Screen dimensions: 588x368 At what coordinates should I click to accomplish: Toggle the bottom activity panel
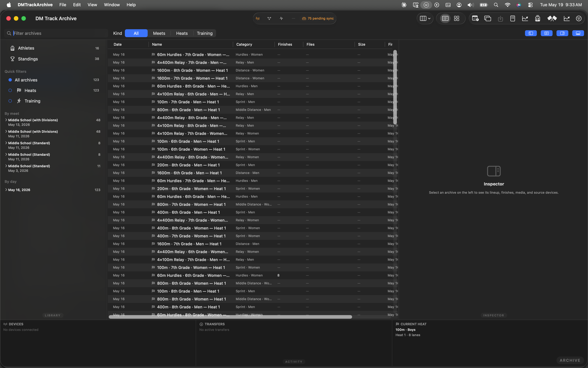click(x=578, y=33)
